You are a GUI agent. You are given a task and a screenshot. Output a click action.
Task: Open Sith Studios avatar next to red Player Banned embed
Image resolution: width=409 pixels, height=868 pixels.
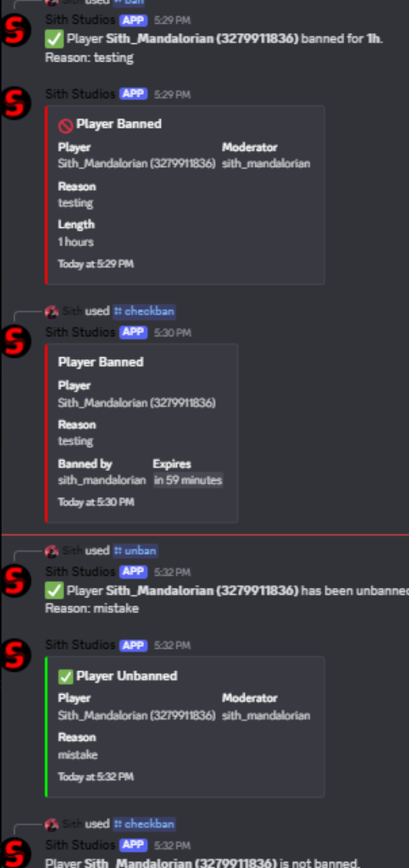(x=15, y=102)
